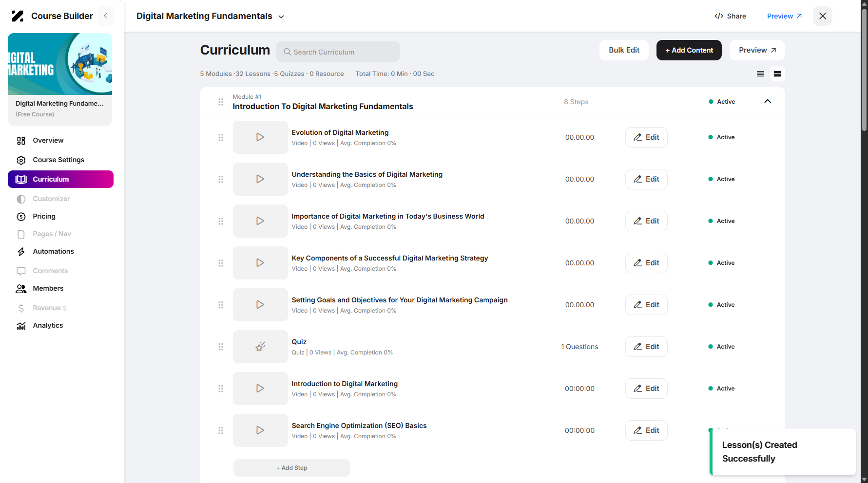The height and width of the screenshot is (483, 868).
Task: Edit the Setting Goals and Objectives lesson
Action: (x=646, y=305)
